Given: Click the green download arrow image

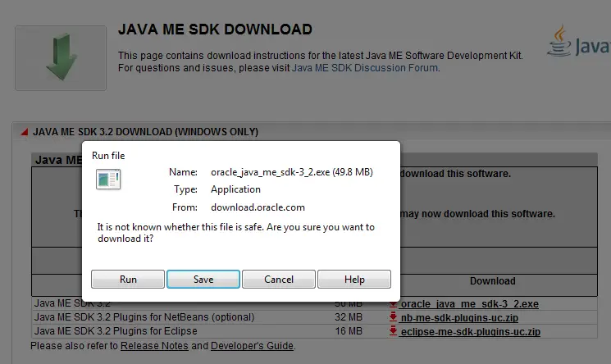Looking at the screenshot, I should pyautogui.click(x=61, y=57).
